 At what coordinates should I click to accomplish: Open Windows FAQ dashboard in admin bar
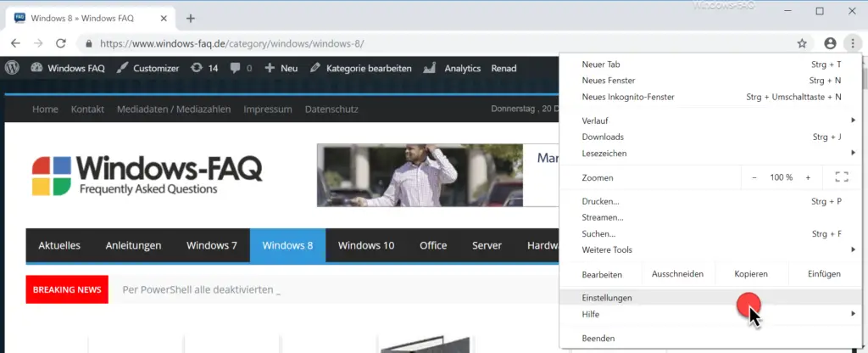(x=68, y=68)
